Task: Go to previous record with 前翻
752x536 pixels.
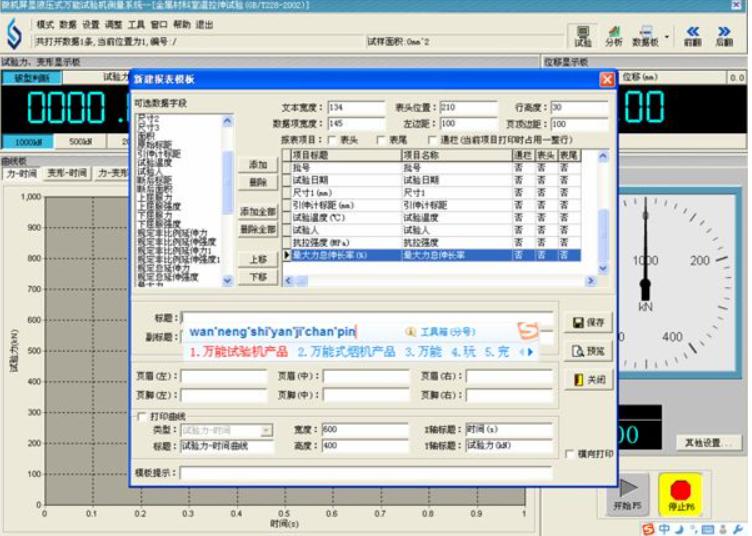Action: tap(692, 36)
